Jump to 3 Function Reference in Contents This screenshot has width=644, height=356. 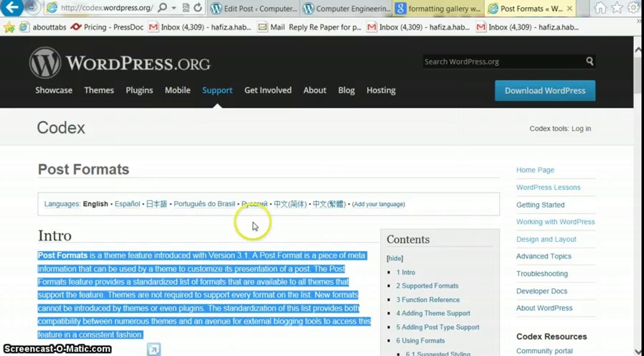(x=428, y=300)
